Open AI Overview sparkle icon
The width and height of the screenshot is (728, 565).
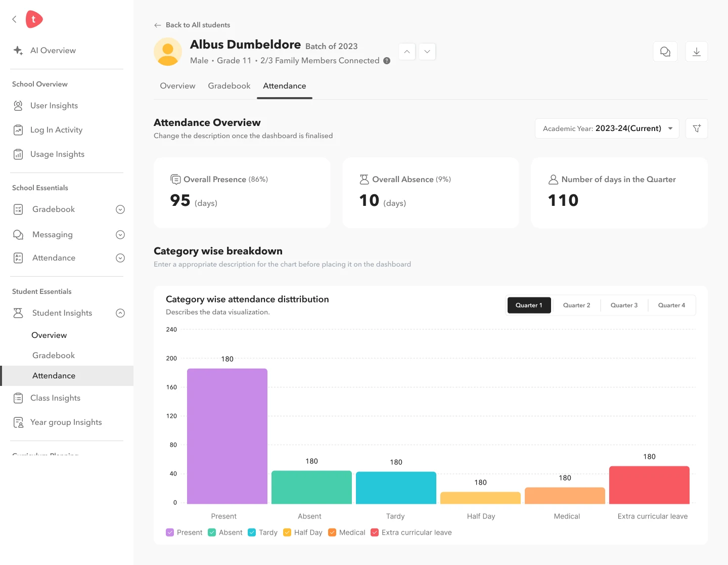[18, 50]
